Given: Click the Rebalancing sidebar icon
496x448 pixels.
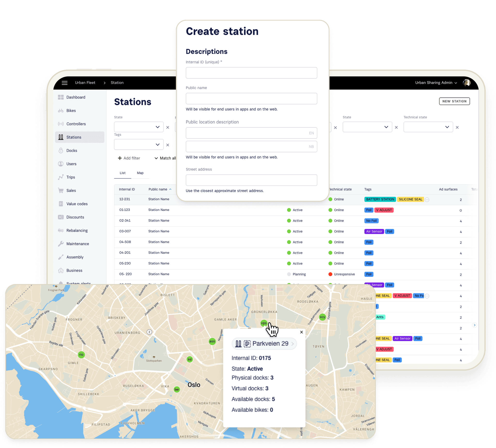Looking at the screenshot, I should [61, 230].
